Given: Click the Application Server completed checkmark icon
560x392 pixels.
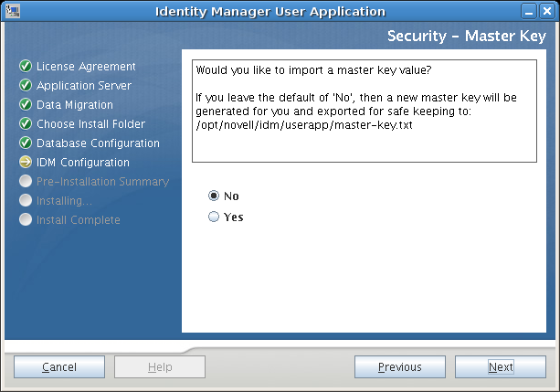Looking at the screenshot, I should pos(26,86).
